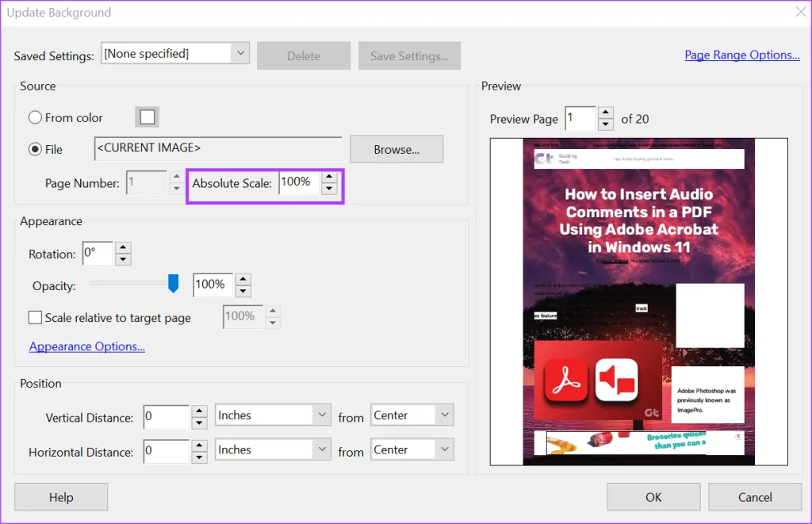Screen dimensions: 812x524
Task: Click the Opacity down arrow stepper
Action: (243, 290)
